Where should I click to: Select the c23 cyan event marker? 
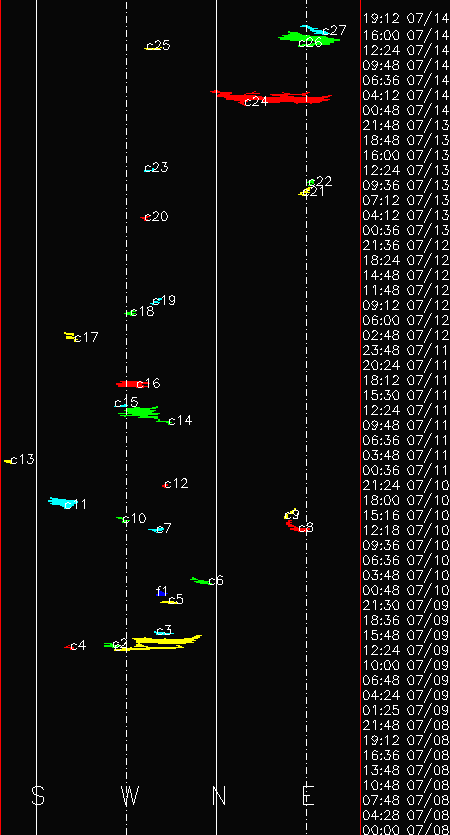150,169
